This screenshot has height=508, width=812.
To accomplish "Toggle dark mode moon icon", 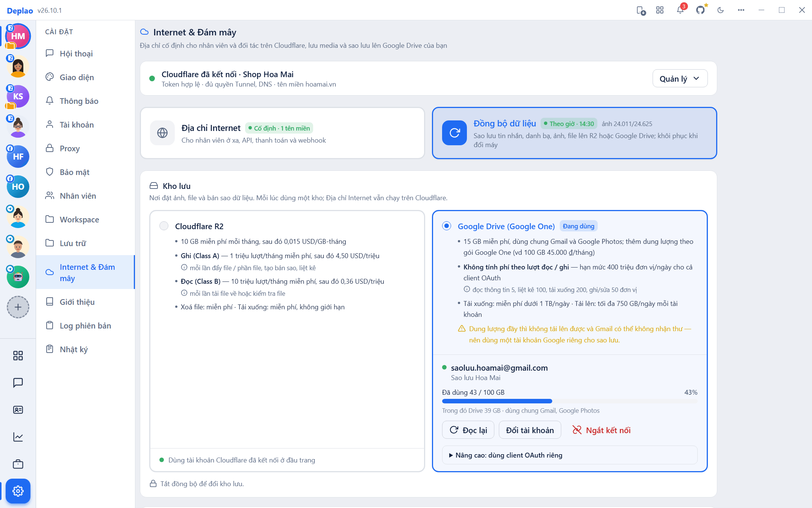I will point(721,10).
